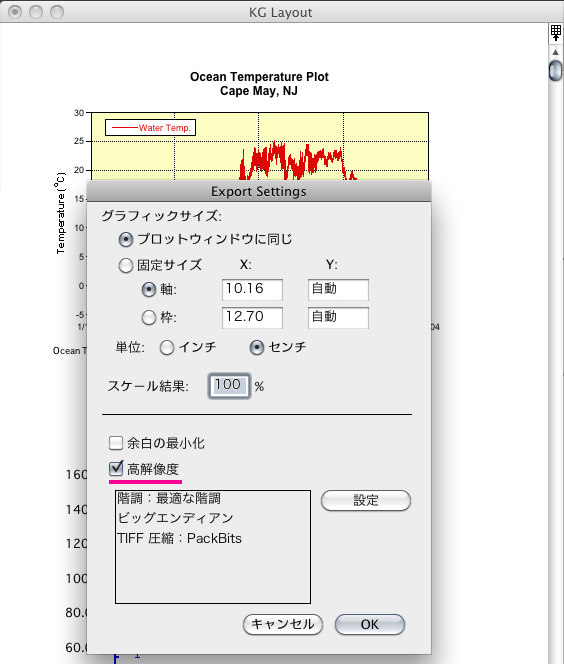Click the scrollbar up arrow

[x=555, y=52]
